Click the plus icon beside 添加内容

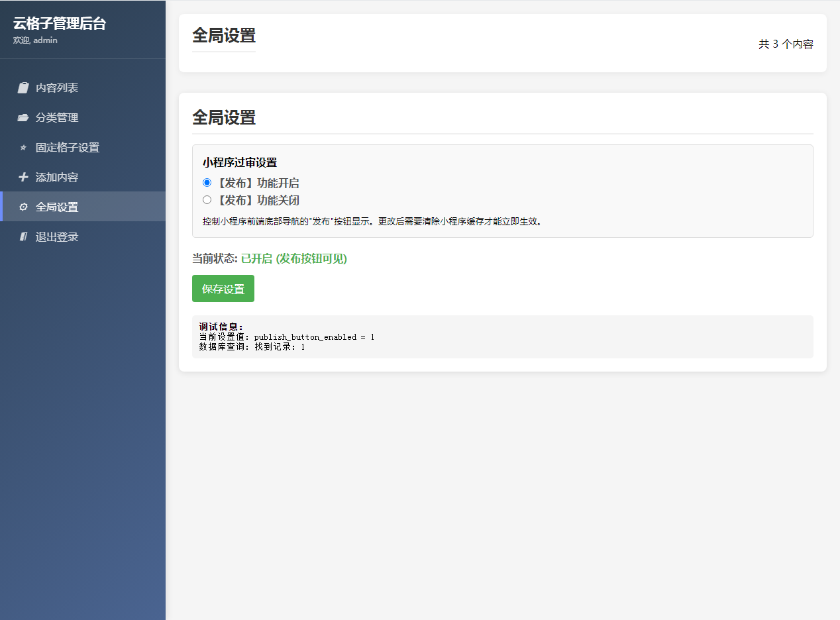click(23, 177)
